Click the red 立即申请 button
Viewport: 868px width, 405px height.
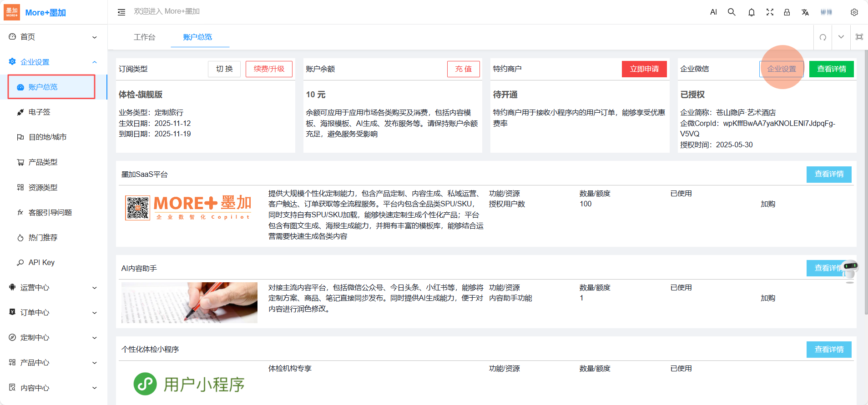pyautogui.click(x=644, y=69)
